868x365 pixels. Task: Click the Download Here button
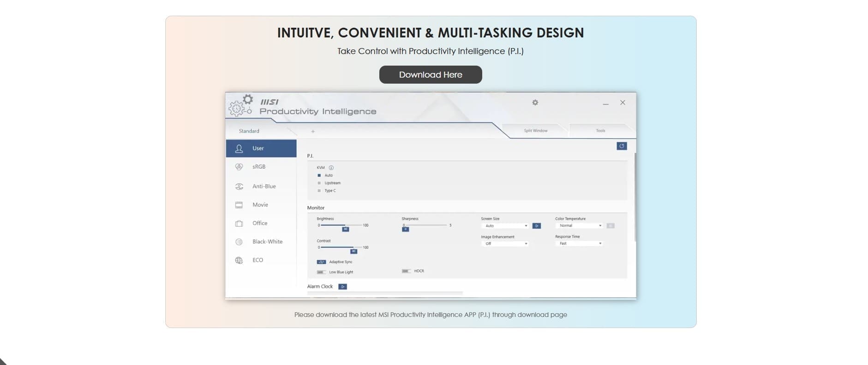pyautogui.click(x=431, y=75)
